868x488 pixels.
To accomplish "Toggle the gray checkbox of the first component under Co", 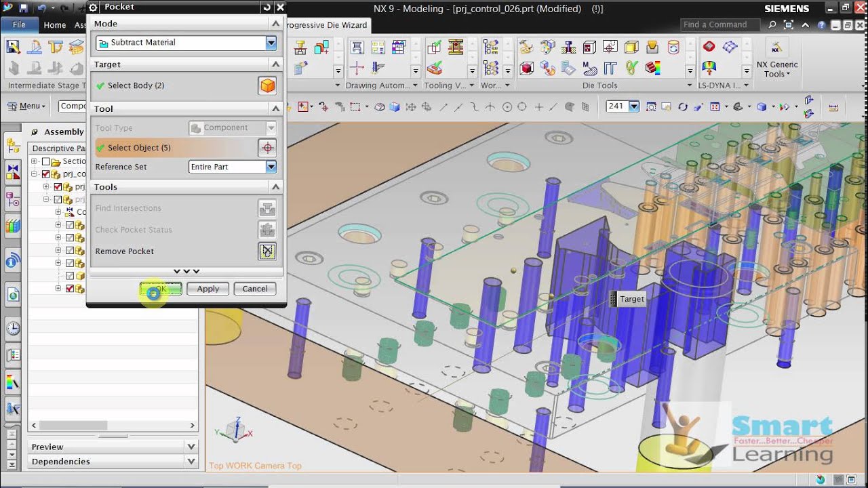I will point(70,225).
